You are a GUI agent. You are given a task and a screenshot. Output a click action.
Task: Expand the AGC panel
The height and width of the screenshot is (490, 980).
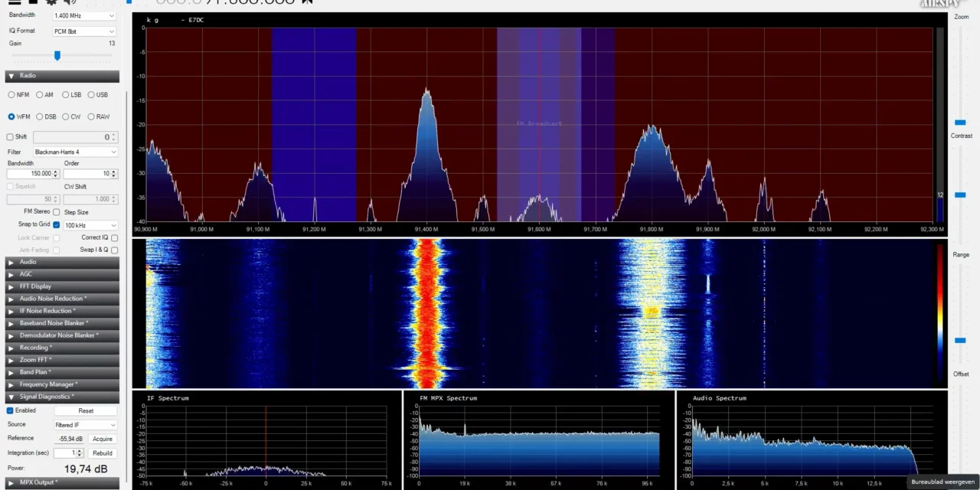62,274
